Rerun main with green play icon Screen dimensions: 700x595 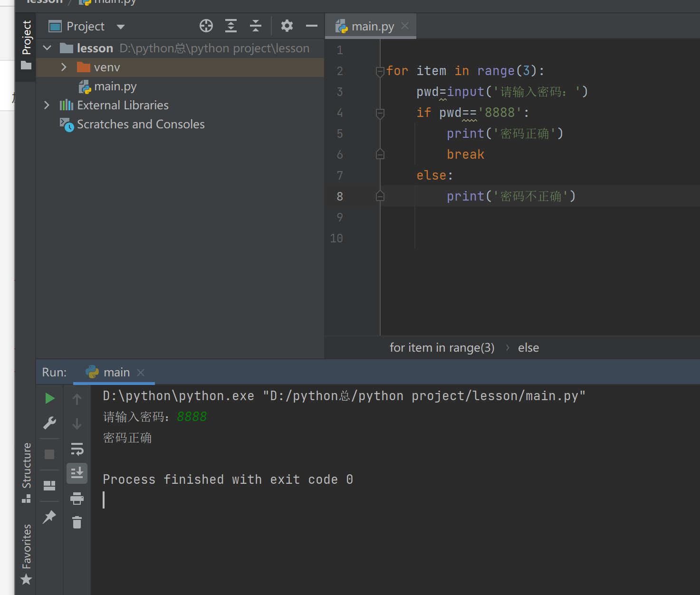click(x=49, y=398)
